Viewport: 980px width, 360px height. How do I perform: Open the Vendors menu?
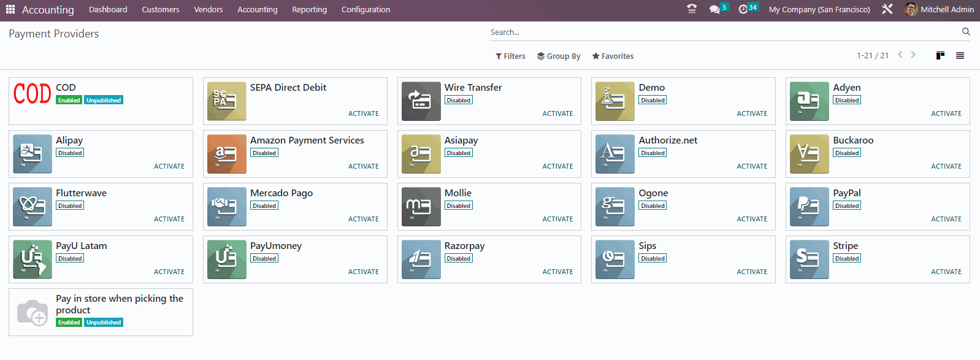209,9
